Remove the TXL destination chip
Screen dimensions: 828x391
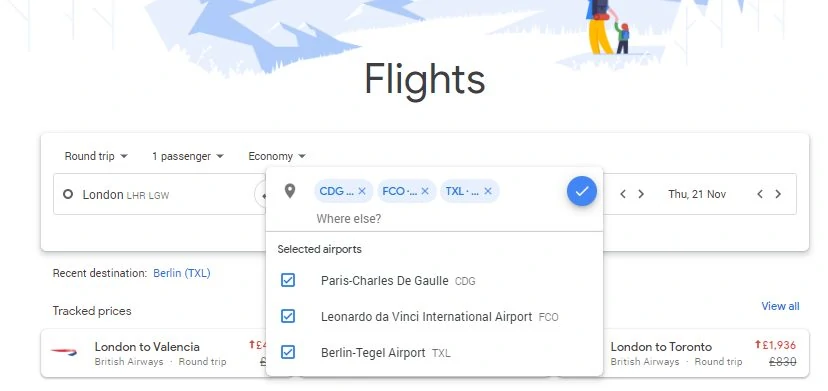[x=488, y=191]
